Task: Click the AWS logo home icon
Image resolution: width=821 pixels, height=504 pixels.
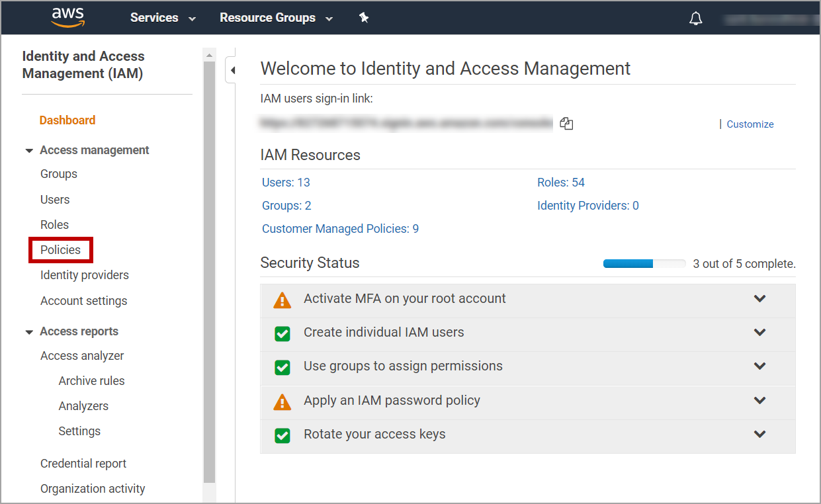Action: (x=68, y=18)
